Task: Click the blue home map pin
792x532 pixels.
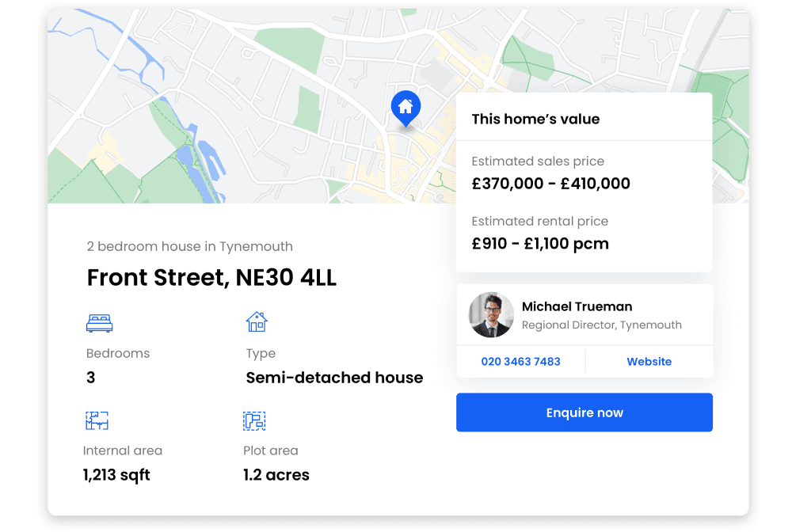Action: tap(406, 107)
